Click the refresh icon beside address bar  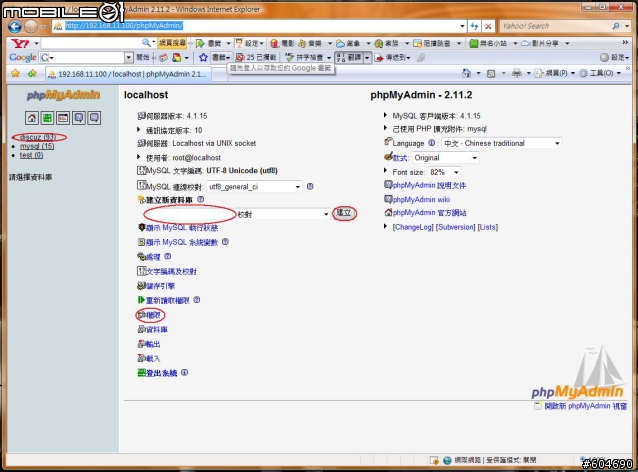[x=474, y=26]
